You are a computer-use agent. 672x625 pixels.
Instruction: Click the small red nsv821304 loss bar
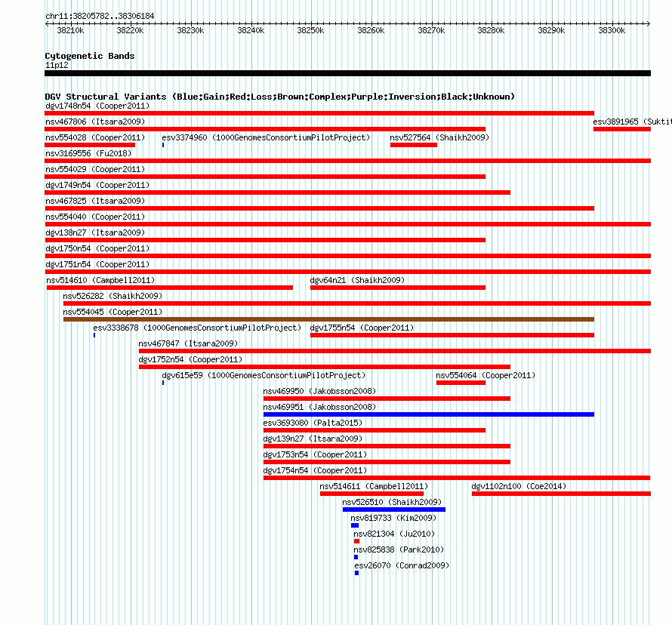click(356, 541)
